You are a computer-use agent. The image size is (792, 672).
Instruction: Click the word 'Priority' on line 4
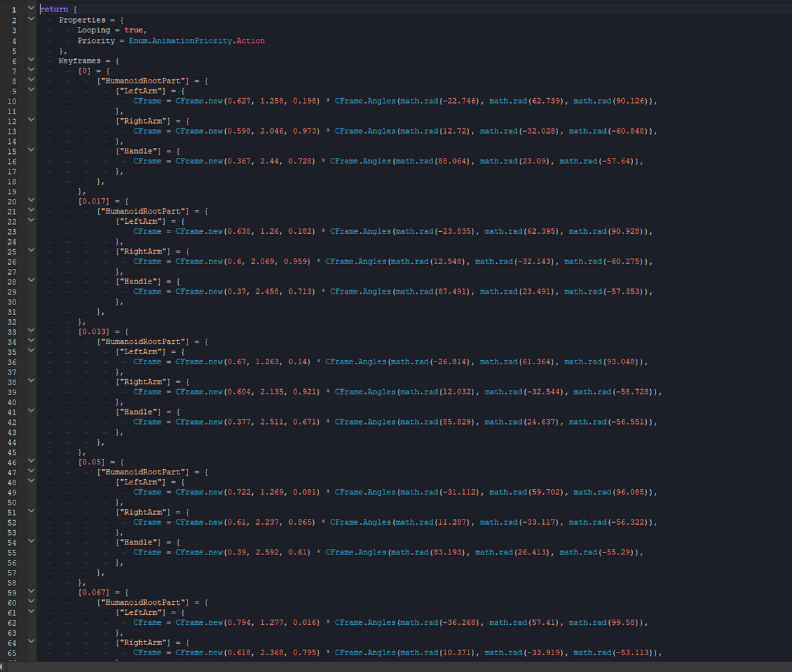point(96,41)
